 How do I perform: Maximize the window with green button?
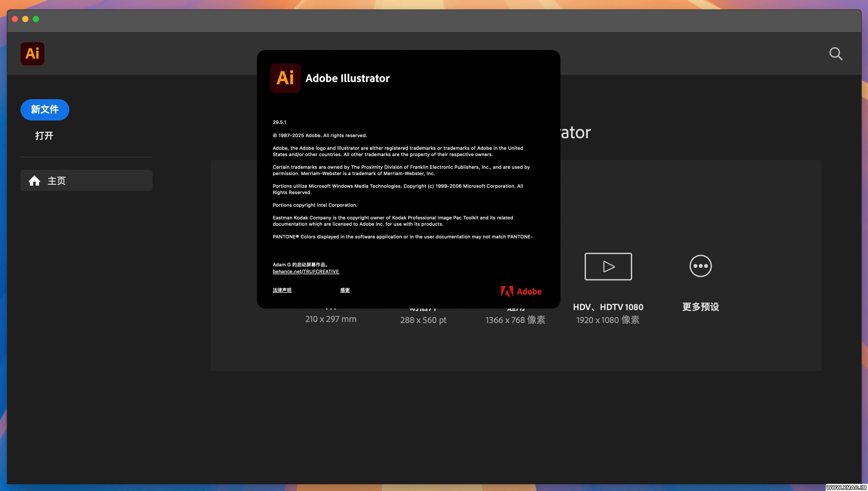(x=36, y=19)
